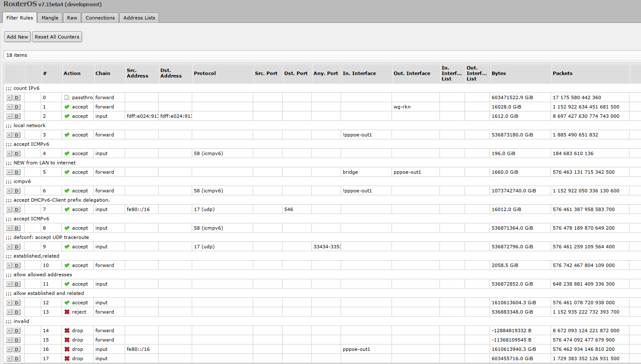Click the green accept checkmark in rule 1
Image resolution: width=641 pixels, height=364 pixels.
coord(67,107)
